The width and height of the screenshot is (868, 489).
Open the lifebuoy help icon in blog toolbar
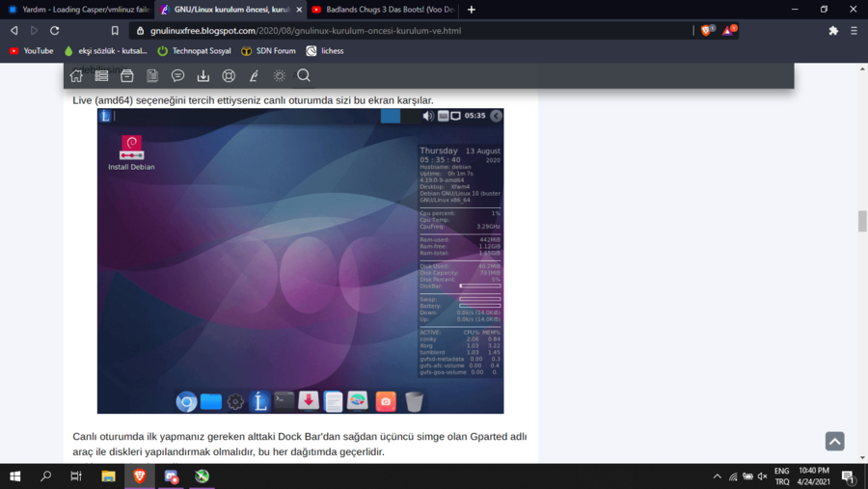tap(229, 76)
